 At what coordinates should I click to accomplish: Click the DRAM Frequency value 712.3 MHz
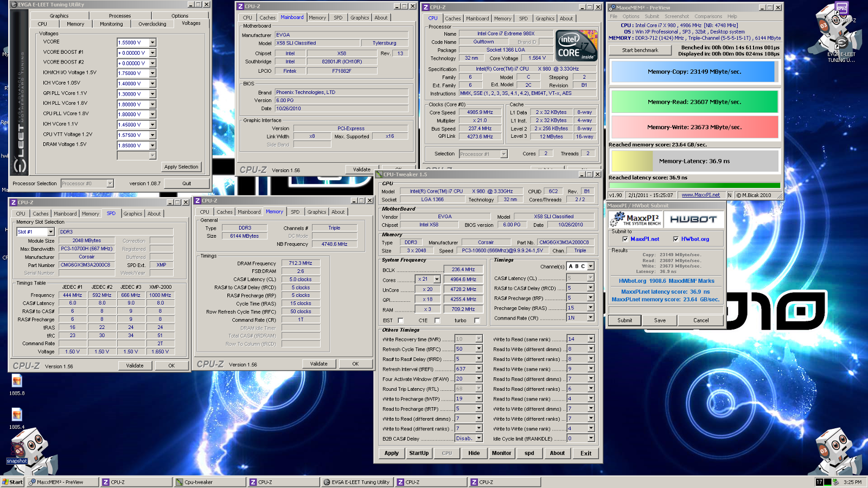[300, 263]
